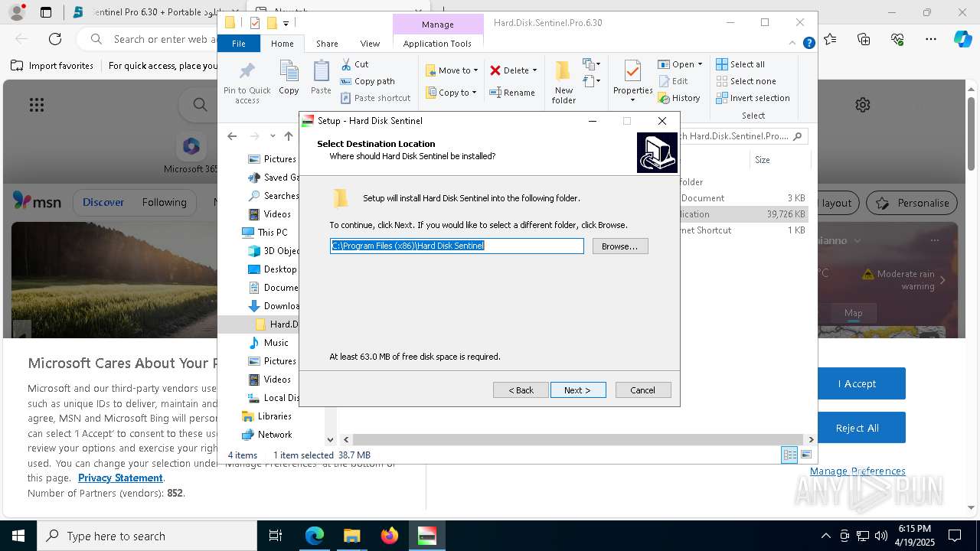Open Explorer Help question mark icon

[808, 44]
